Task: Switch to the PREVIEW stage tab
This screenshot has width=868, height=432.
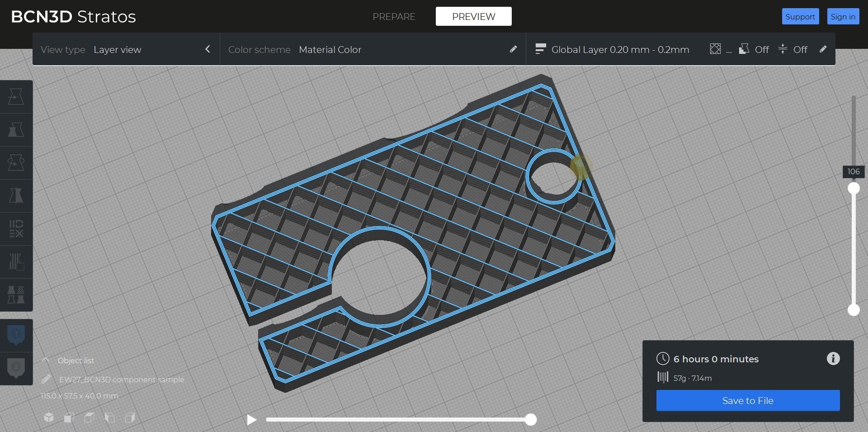Action: pos(474,16)
